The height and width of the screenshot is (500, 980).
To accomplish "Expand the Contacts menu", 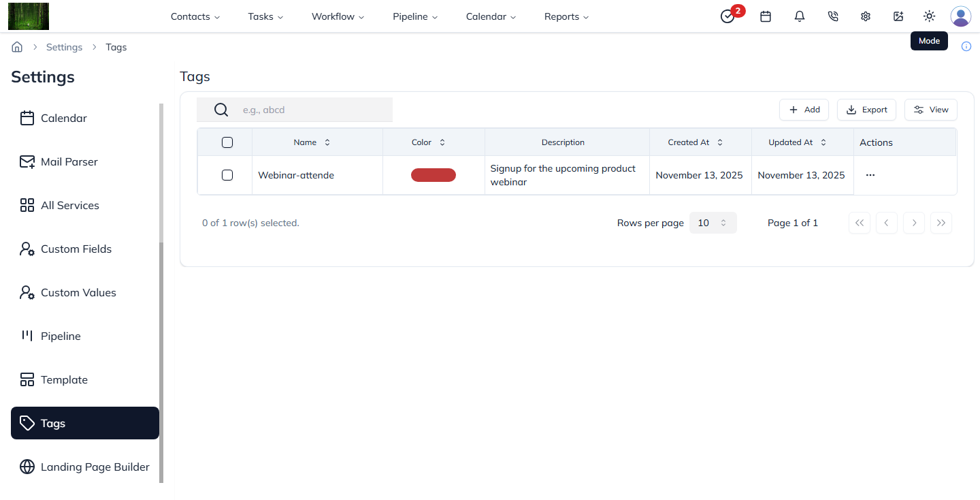I will click(195, 16).
